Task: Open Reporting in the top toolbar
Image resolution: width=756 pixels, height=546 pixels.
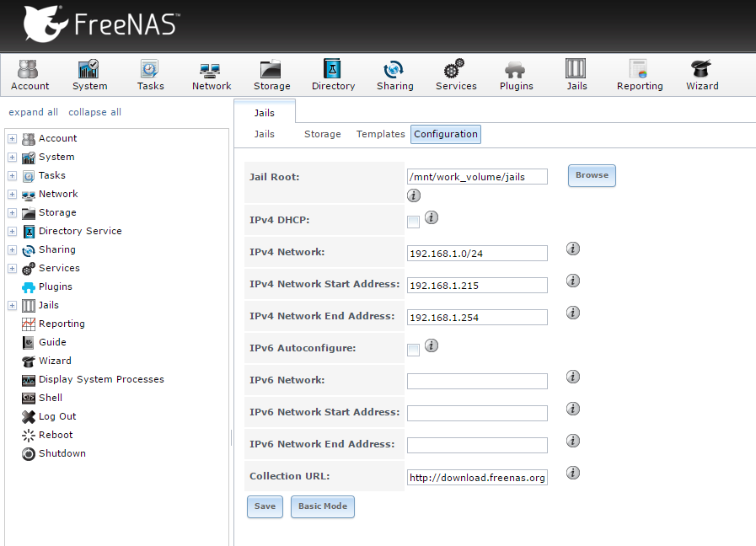Action: click(x=640, y=75)
